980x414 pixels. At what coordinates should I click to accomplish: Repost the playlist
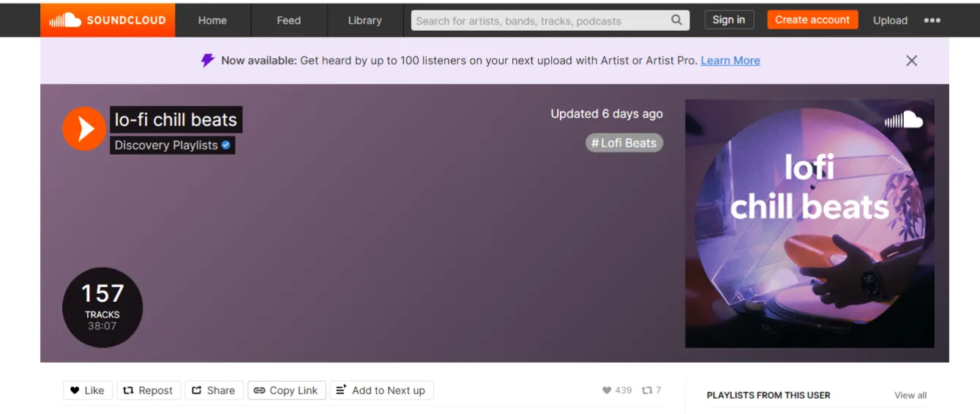[x=148, y=391]
